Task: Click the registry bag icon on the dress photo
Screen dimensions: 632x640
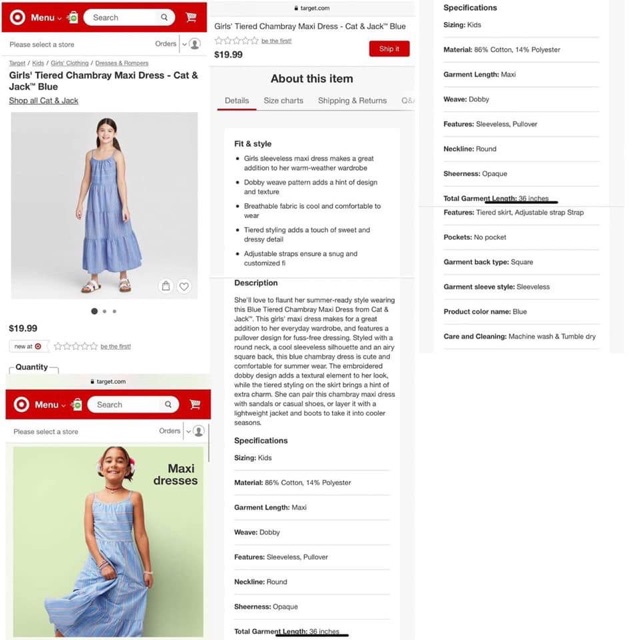Action: [166, 286]
